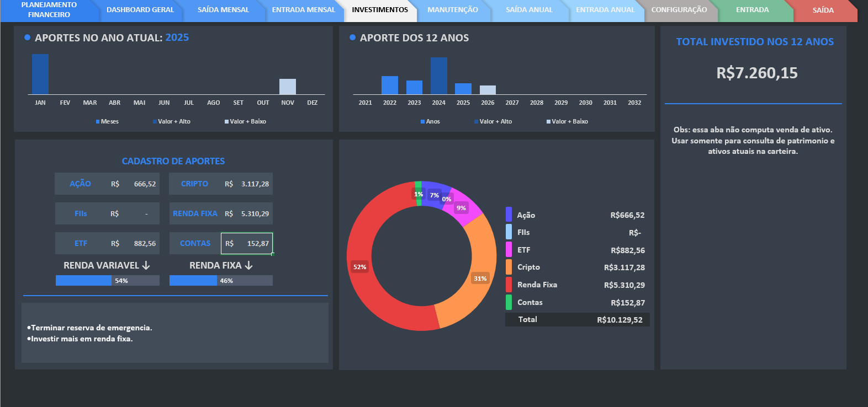Go to the ENTRADA MENSAL tab
Viewport: 868px width, 407px height.
(x=303, y=10)
